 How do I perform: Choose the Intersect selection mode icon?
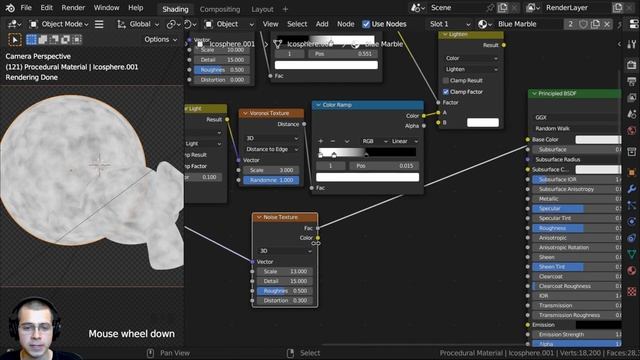(77, 40)
